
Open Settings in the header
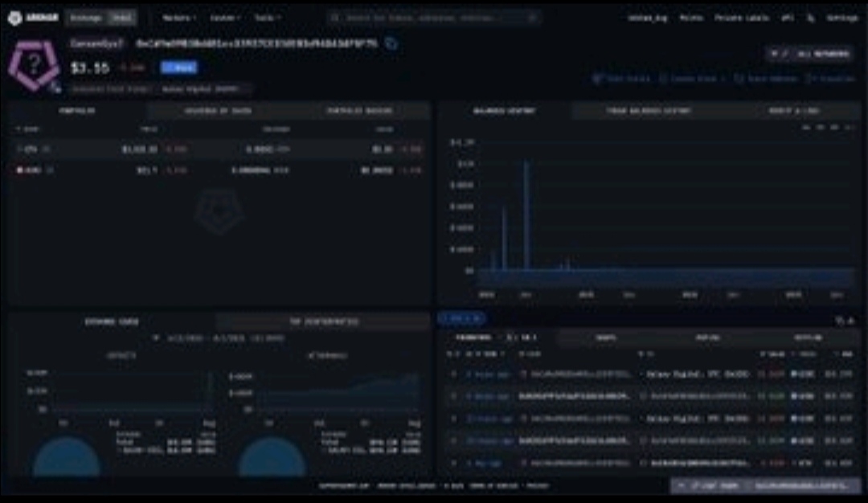(842, 18)
